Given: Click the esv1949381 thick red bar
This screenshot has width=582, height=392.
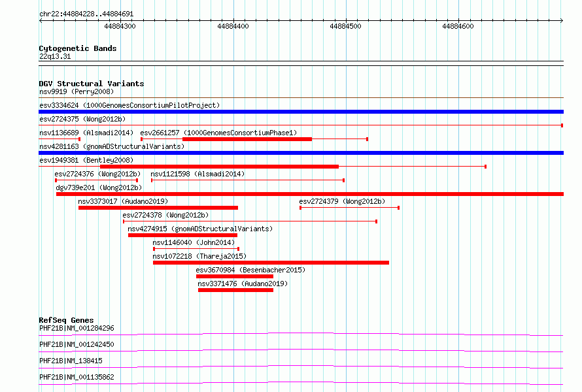Looking at the screenshot, I should [x=219, y=167].
